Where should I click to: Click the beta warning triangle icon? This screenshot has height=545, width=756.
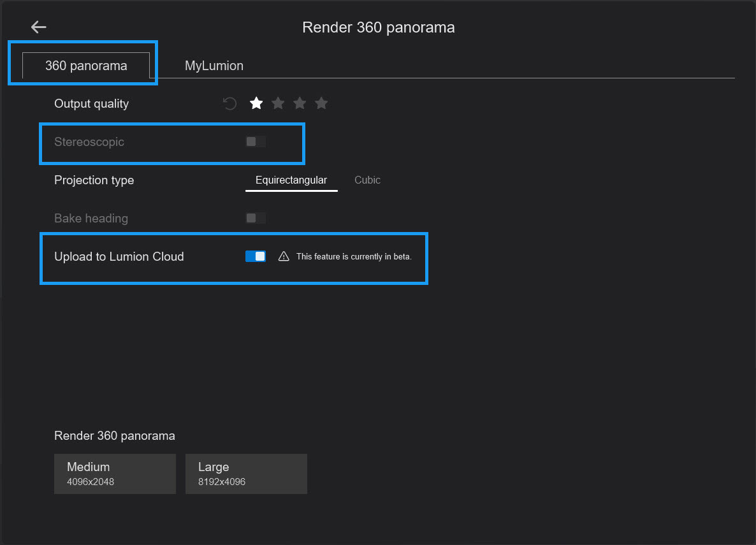pyautogui.click(x=284, y=257)
